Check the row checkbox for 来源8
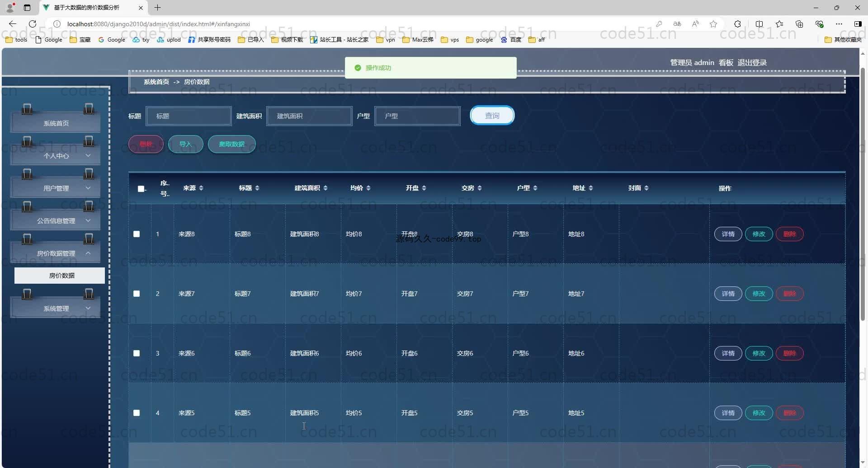868x468 pixels. (x=137, y=234)
